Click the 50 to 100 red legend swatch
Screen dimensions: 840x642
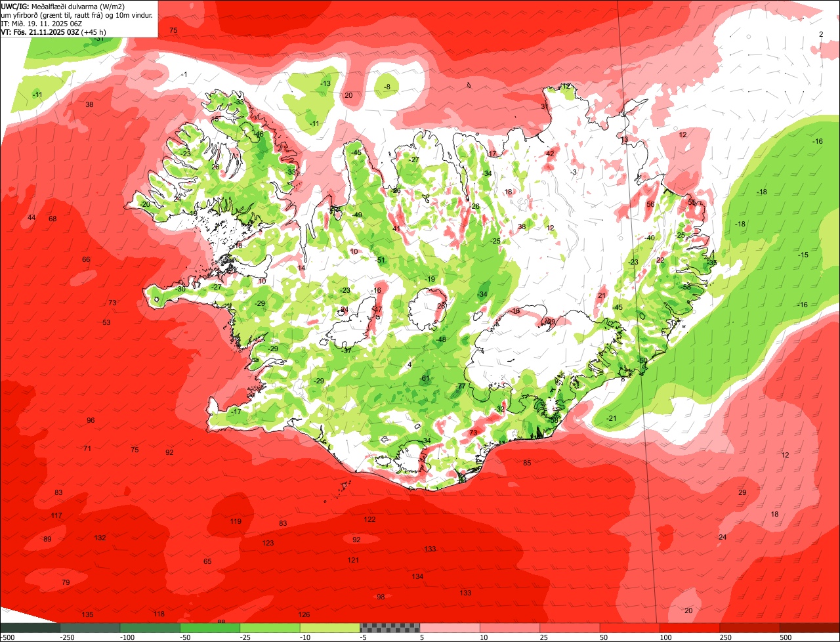(x=630, y=628)
